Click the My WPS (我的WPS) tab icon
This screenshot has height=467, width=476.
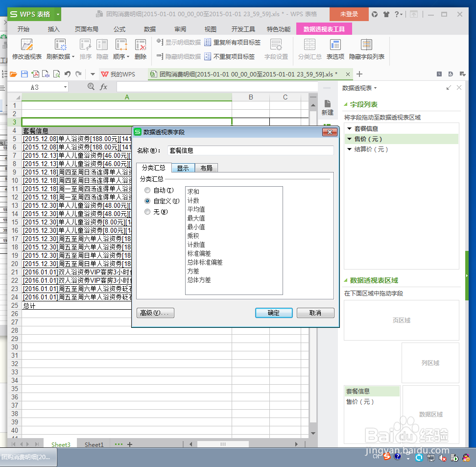coord(105,74)
